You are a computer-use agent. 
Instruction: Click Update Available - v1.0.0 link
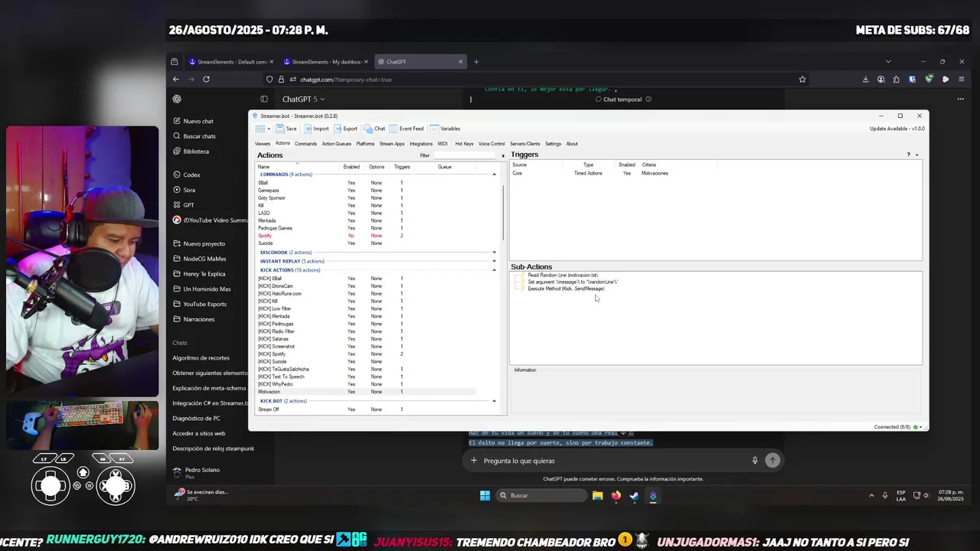tap(897, 129)
